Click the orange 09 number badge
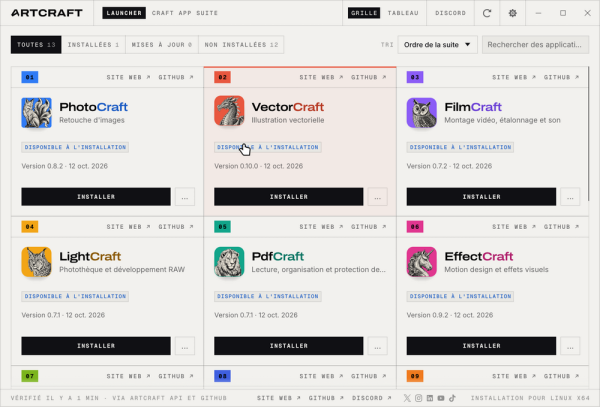This screenshot has width=600, height=407. 415,376
